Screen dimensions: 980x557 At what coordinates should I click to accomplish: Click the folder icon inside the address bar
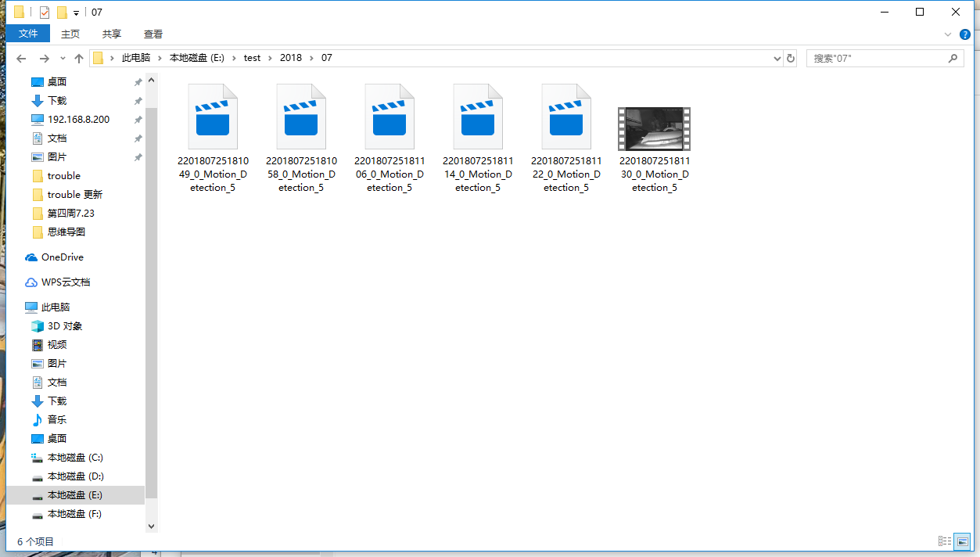point(99,58)
